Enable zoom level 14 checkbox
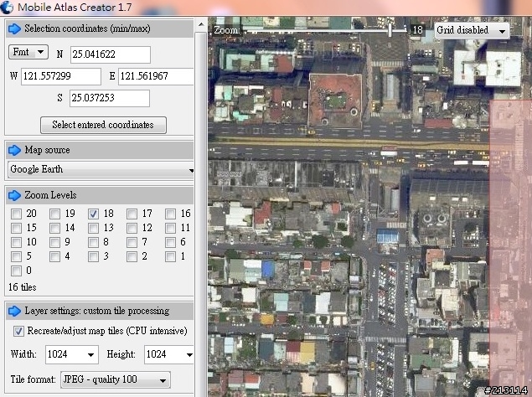Image resolution: width=532 pixels, height=397 pixels. [x=54, y=228]
